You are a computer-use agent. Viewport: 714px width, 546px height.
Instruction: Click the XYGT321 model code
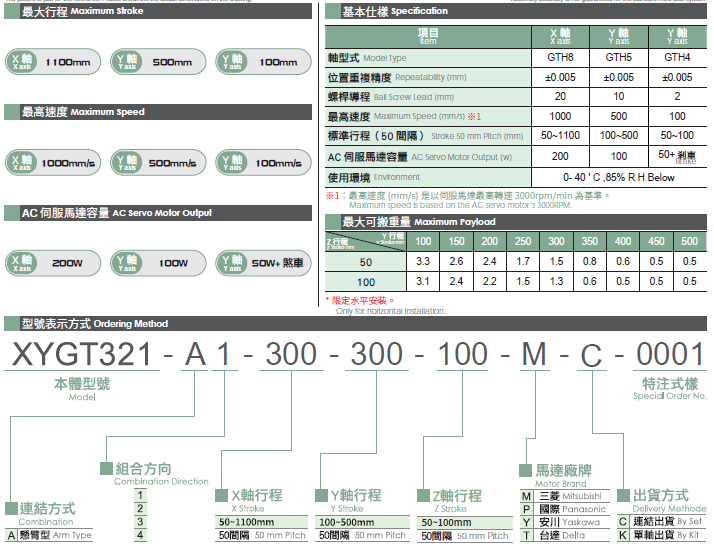(x=79, y=354)
